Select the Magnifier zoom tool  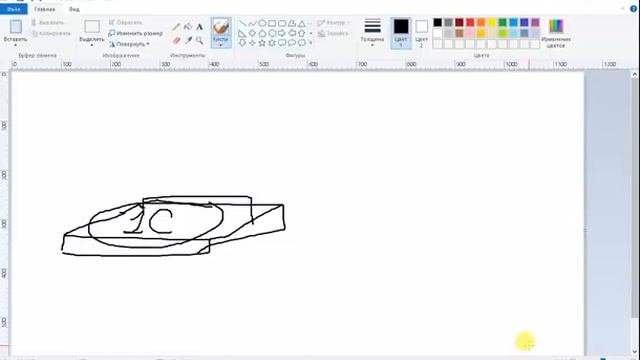click(199, 40)
